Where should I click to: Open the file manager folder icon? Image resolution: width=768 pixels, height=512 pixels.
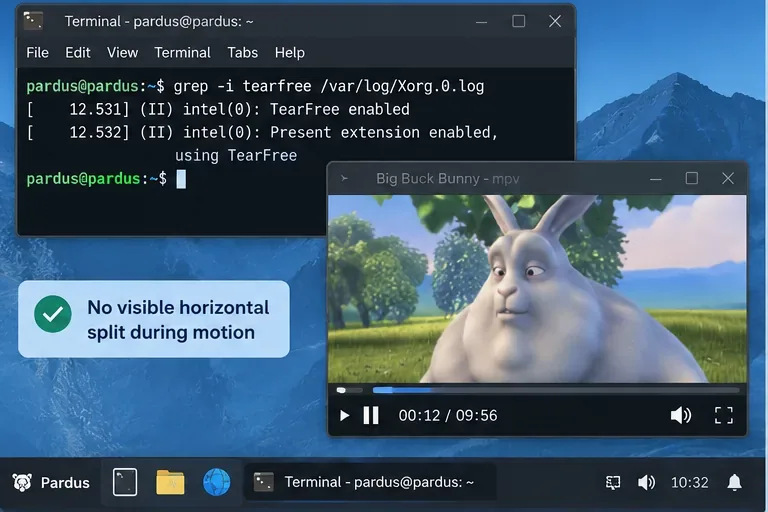tap(170, 482)
